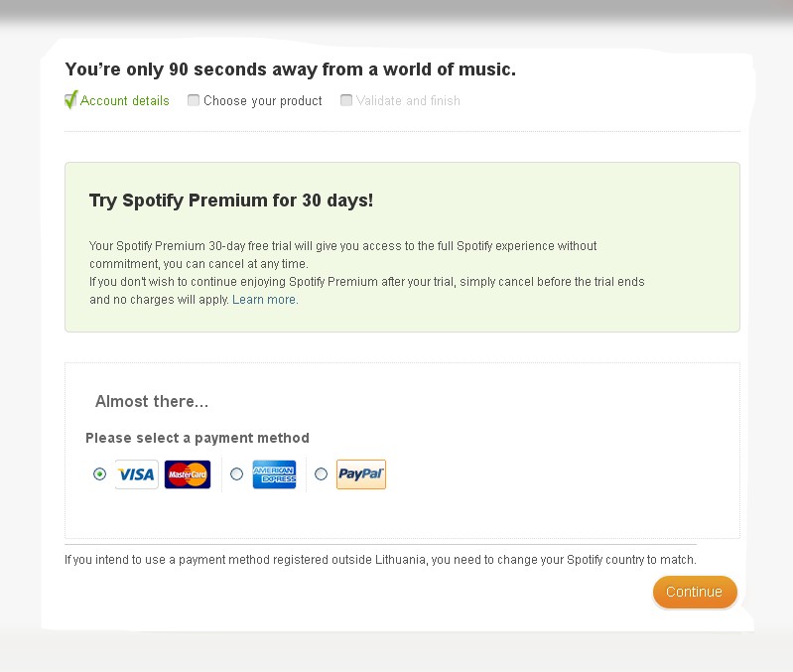Select the Visa/MasterCard radio button
The image size is (793, 672).
[x=99, y=474]
